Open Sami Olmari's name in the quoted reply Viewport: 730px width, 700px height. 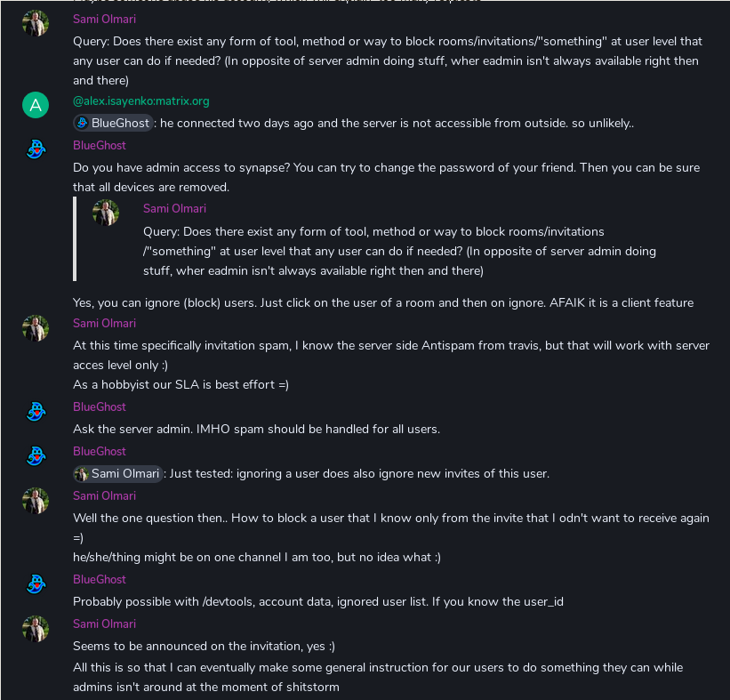click(174, 208)
